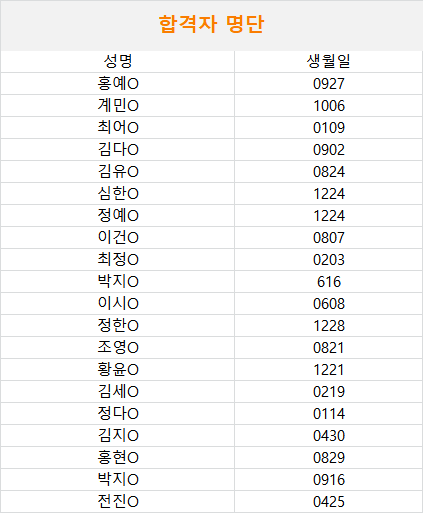Select the name cell 최어O

tap(118, 127)
